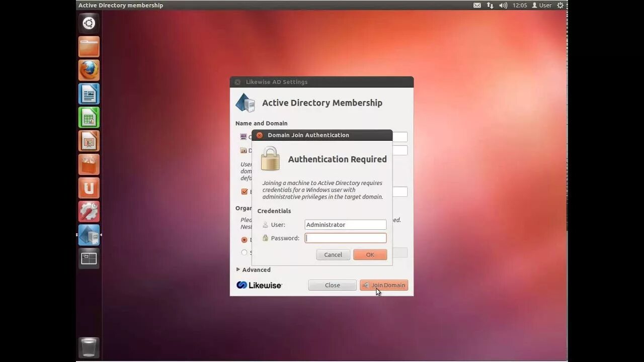Open System Settings from the launcher
The image size is (644, 362).
(89, 212)
